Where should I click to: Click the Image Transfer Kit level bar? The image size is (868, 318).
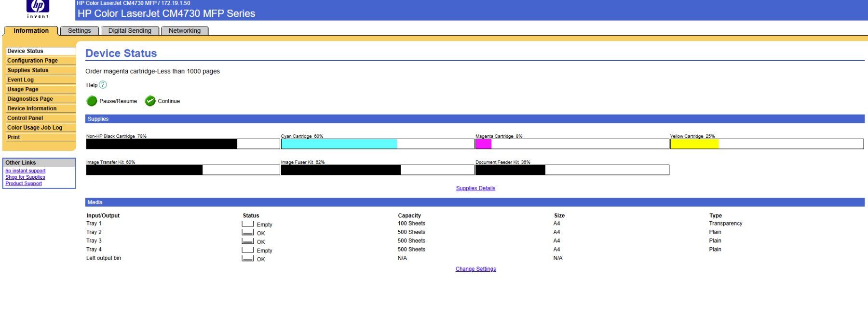click(183, 170)
